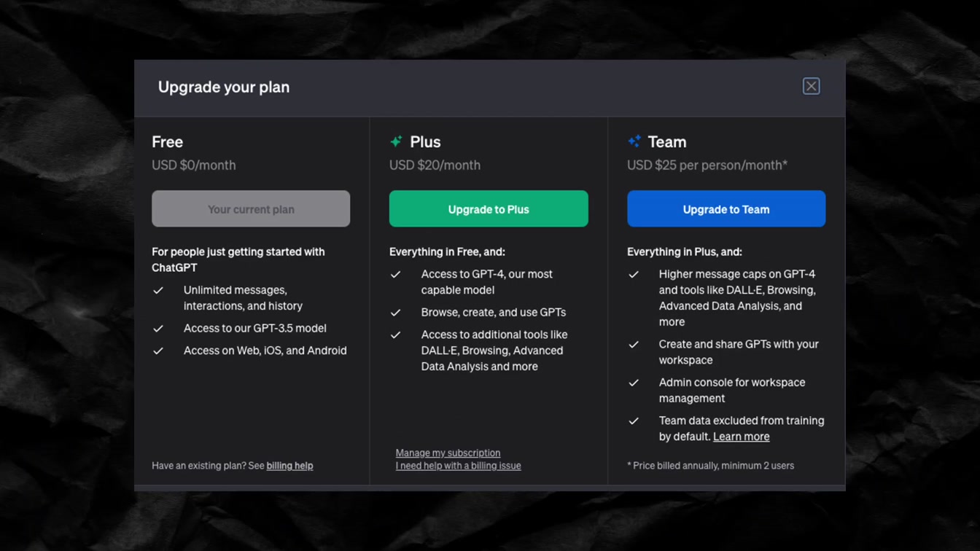
Task: Click the checkmark beside Access to additional tools
Action: (x=396, y=335)
